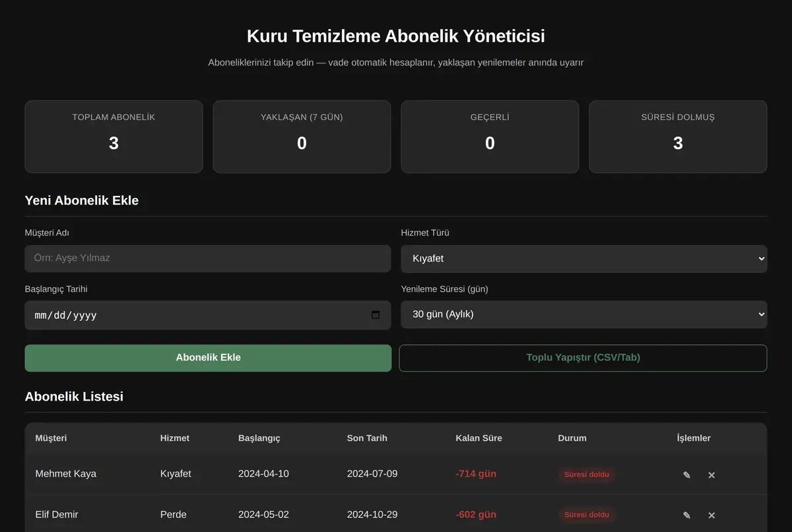
Task: Select the Yaklaşan (7 Gün) stat card
Action: pyautogui.click(x=302, y=137)
